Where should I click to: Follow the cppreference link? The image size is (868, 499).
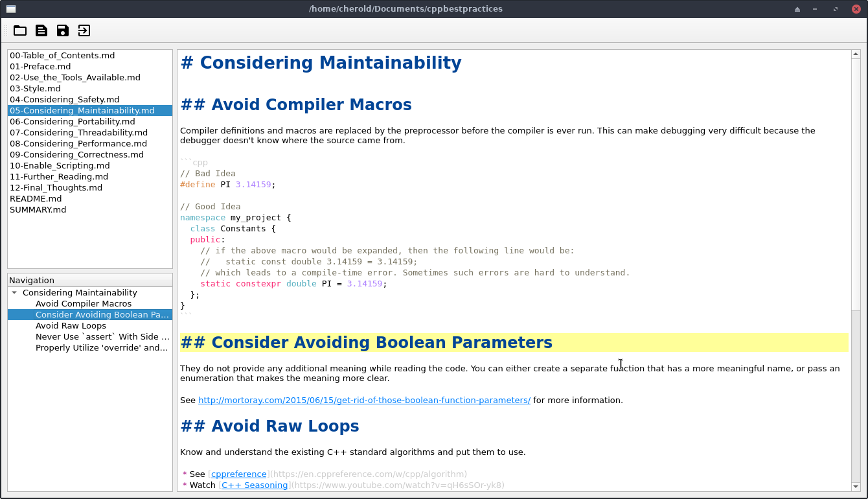pos(239,474)
